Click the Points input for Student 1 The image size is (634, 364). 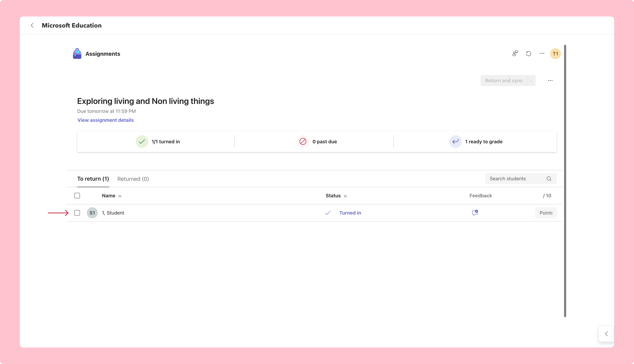coord(546,213)
